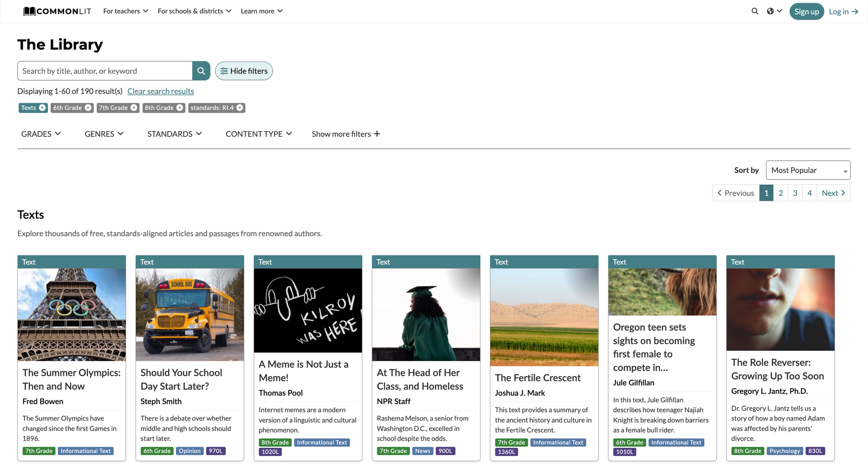
Task: Click the teal search submit button
Action: click(x=201, y=71)
